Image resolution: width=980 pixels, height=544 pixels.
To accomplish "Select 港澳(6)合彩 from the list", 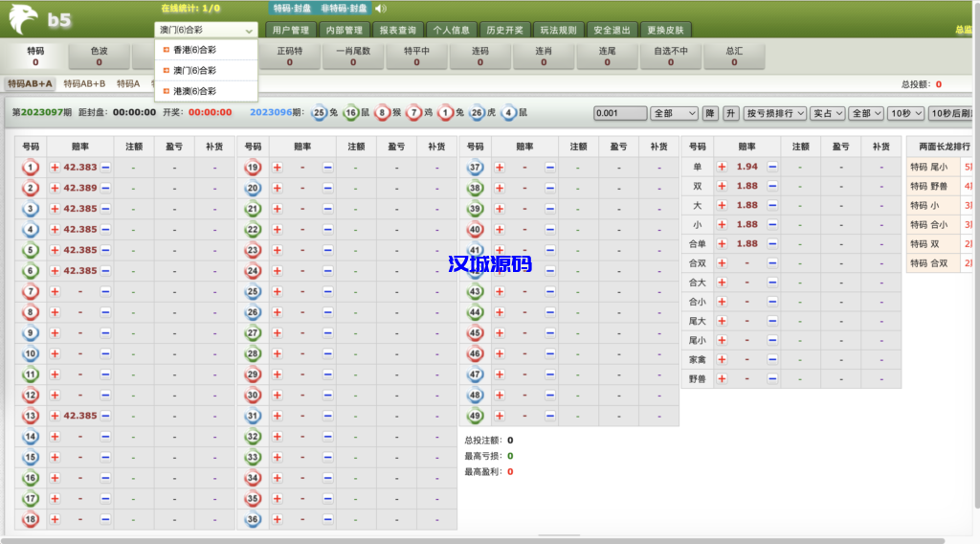I will [207, 91].
